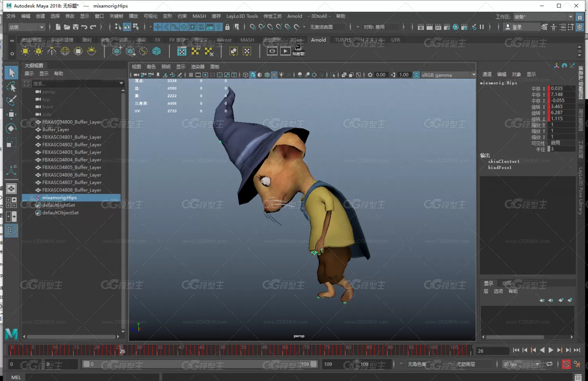588x381 pixels.
Task: Toggle auto keyframe red key button
Action: click(566, 364)
